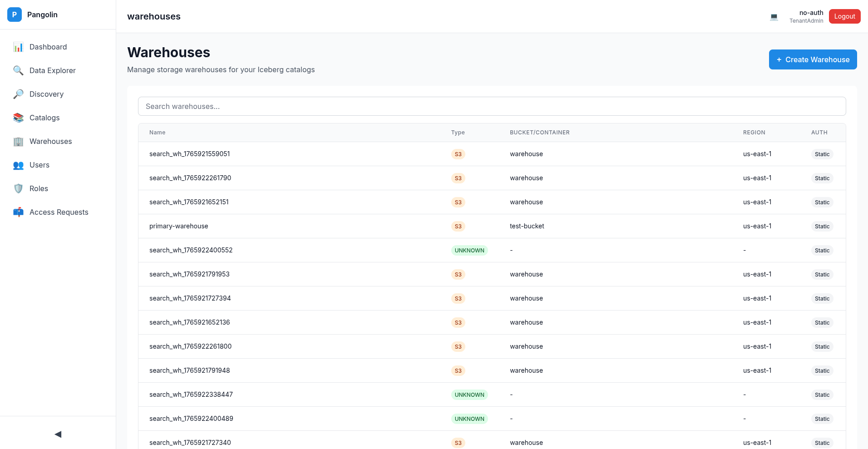Open the Users section icon
Viewport: 868px width, 449px height.
18,165
